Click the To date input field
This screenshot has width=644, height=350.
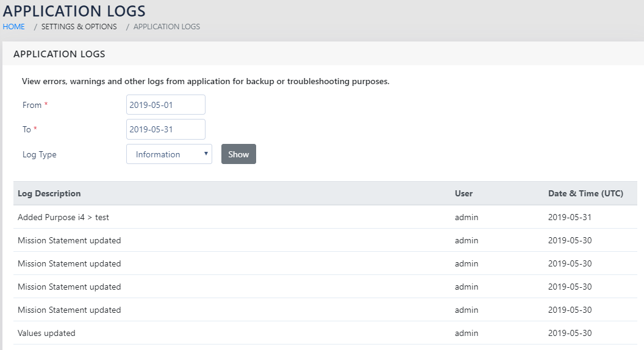tap(165, 129)
